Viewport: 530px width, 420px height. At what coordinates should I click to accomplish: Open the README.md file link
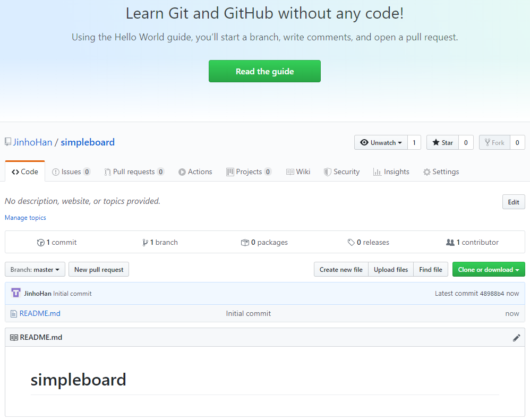40,313
